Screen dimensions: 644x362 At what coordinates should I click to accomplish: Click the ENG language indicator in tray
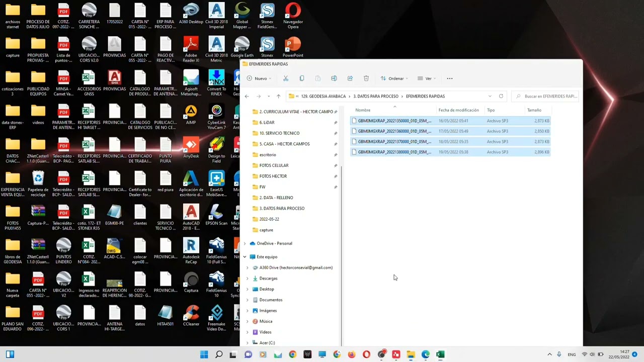coord(572,354)
